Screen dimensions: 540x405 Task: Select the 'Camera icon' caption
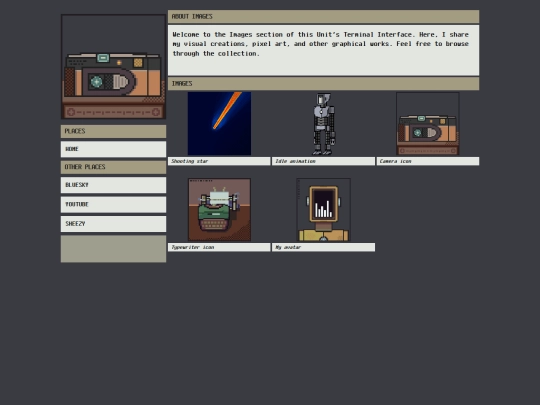428,161
